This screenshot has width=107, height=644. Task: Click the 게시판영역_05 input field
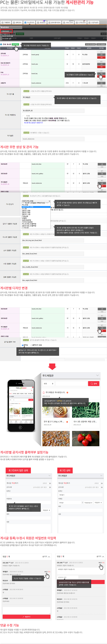click(x=53, y=110)
